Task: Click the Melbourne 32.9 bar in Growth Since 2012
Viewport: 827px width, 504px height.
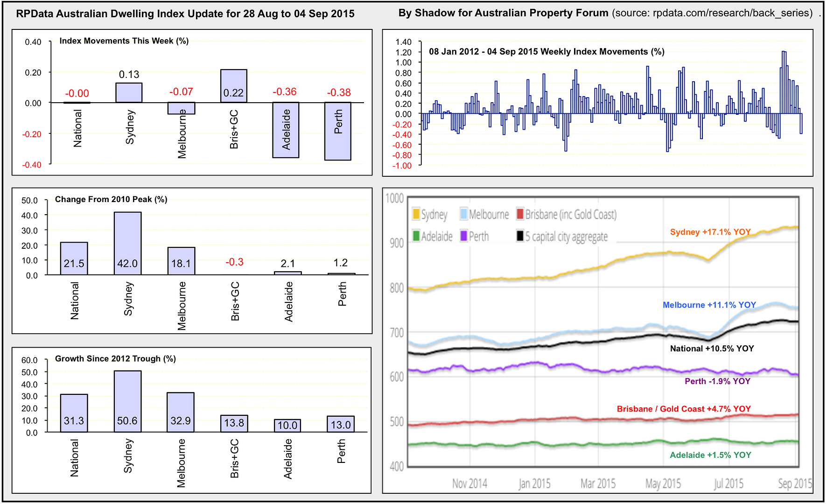Action: pos(181,412)
